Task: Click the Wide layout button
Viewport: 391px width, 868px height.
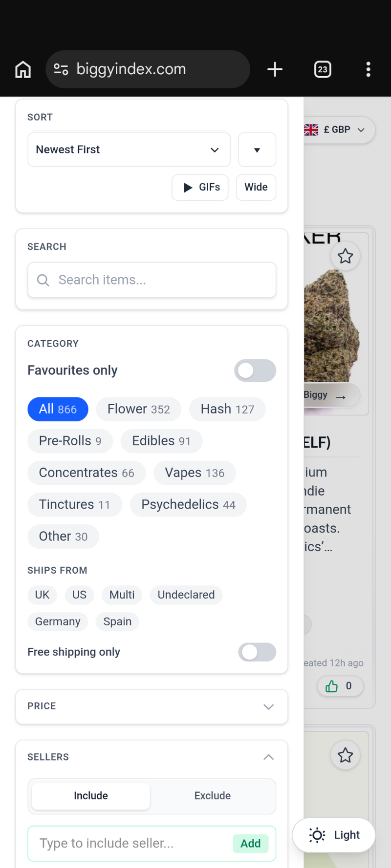Action: 256,187
